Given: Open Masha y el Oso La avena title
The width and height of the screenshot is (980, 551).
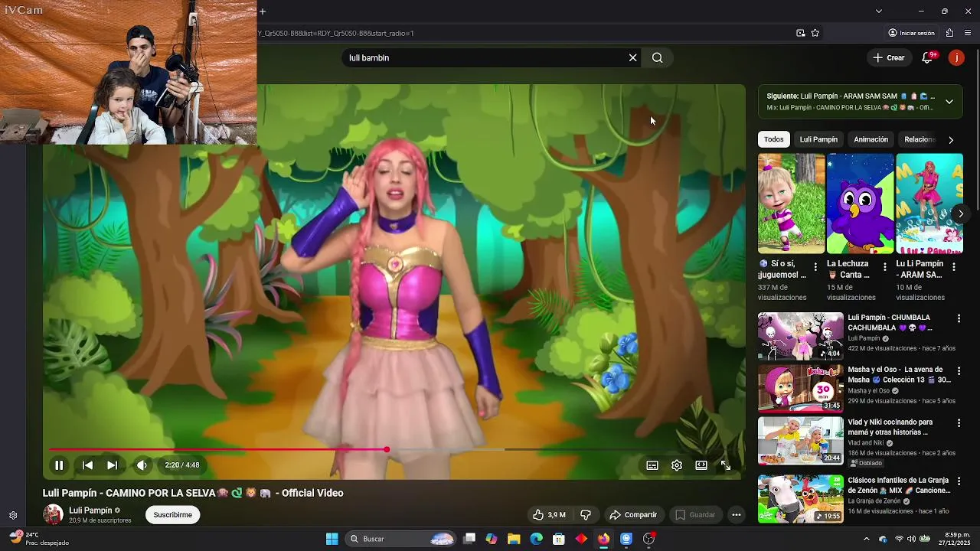Looking at the screenshot, I should pyautogui.click(x=899, y=374).
